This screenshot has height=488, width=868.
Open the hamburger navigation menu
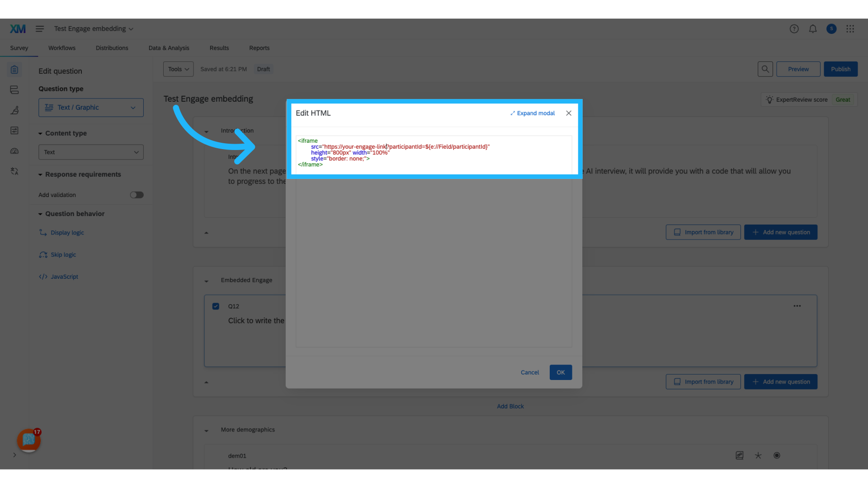pos(40,29)
